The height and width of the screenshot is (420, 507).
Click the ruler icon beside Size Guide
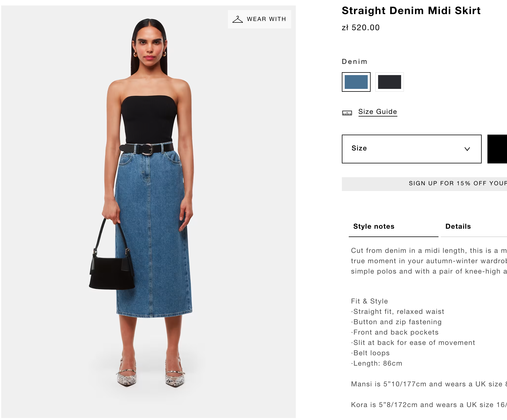point(347,113)
